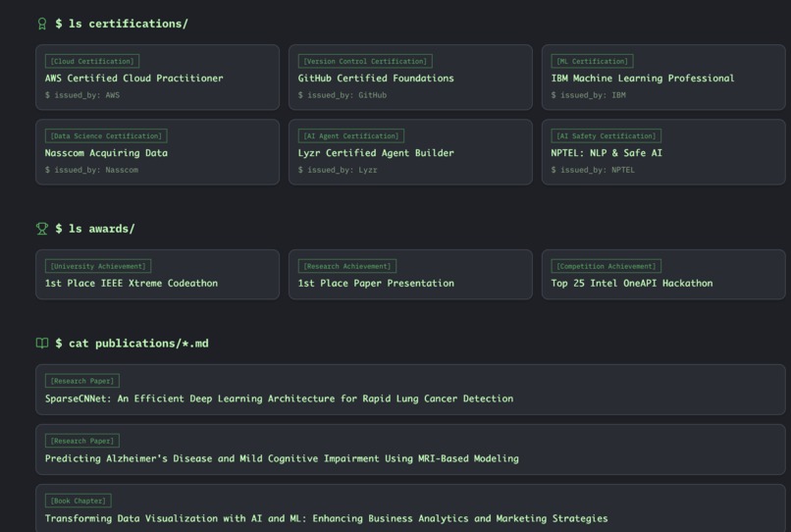
Task: Open the 1st Place Paper Presentation card
Action: [x=410, y=275]
